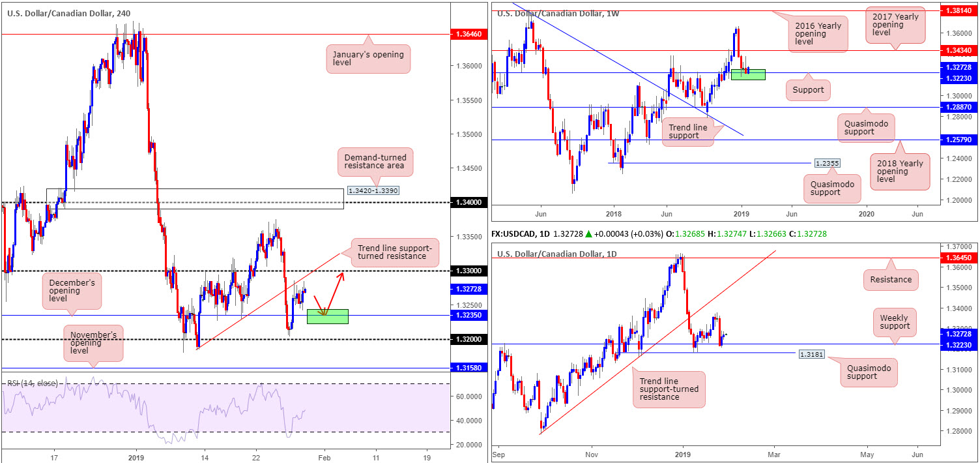Select the blue 1.31580 price label
Screen dimensions: 980x463
[x=469, y=368]
